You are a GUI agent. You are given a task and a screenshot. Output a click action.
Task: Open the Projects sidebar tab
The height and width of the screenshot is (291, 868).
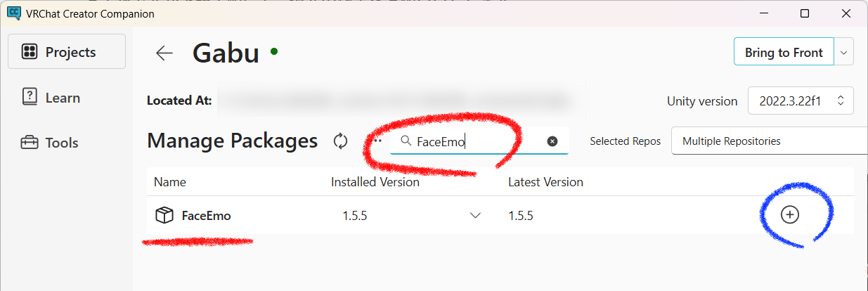pos(67,52)
